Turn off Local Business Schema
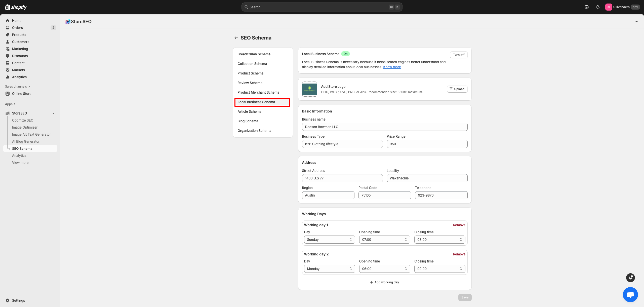The image size is (644, 307). pyautogui.click(x=459, y=55)
